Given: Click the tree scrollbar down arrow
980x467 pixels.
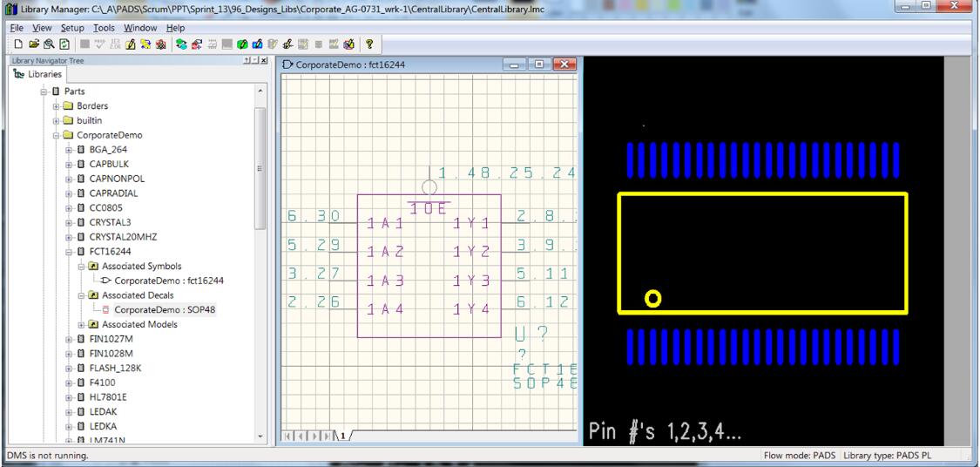Looking at the screenshot, I should coord(260,437).
